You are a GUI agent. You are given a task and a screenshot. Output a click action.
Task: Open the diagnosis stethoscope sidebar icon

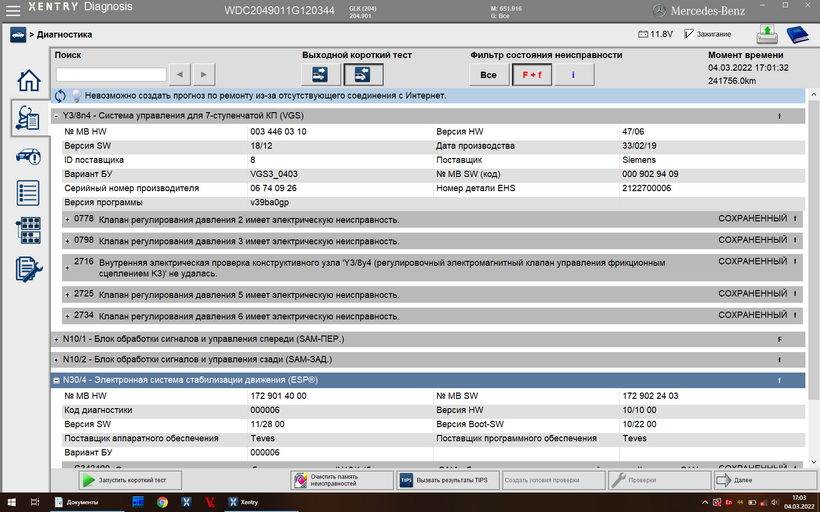[28, 118]
